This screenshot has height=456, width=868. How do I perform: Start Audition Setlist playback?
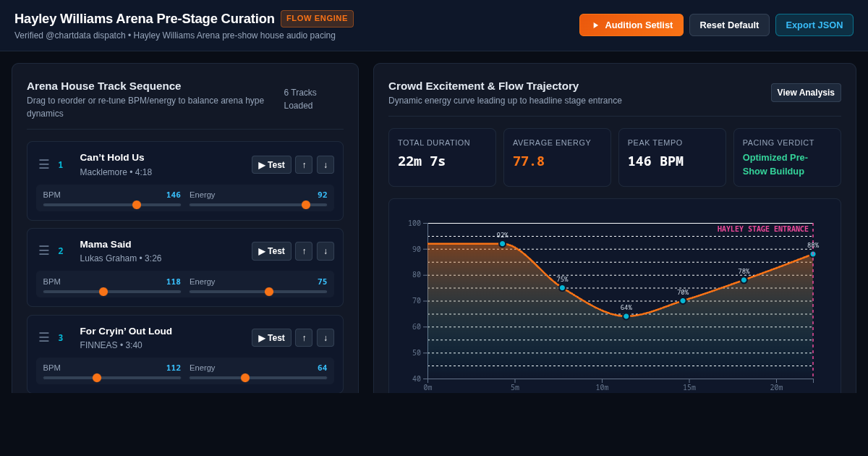tap(631, 25)
